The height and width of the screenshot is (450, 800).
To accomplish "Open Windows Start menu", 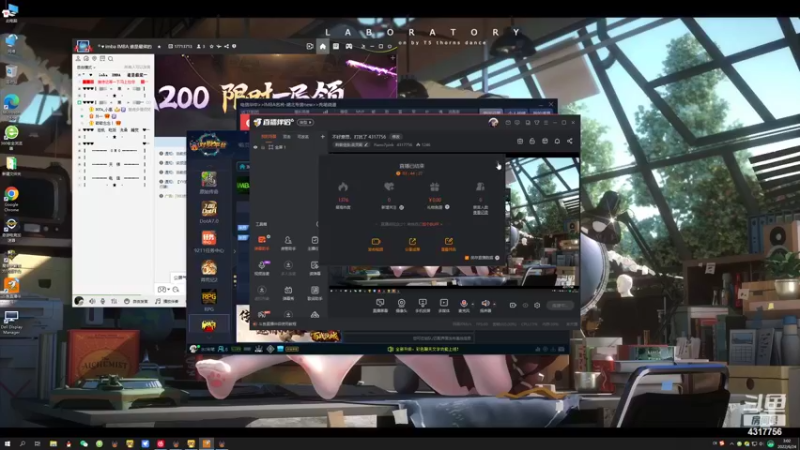I will click(x=7, y=444).
